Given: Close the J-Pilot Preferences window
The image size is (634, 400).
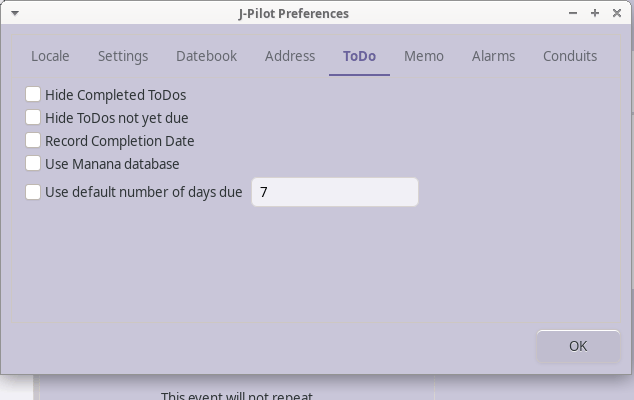Looking at the screenshot, I should coord(617,13).
